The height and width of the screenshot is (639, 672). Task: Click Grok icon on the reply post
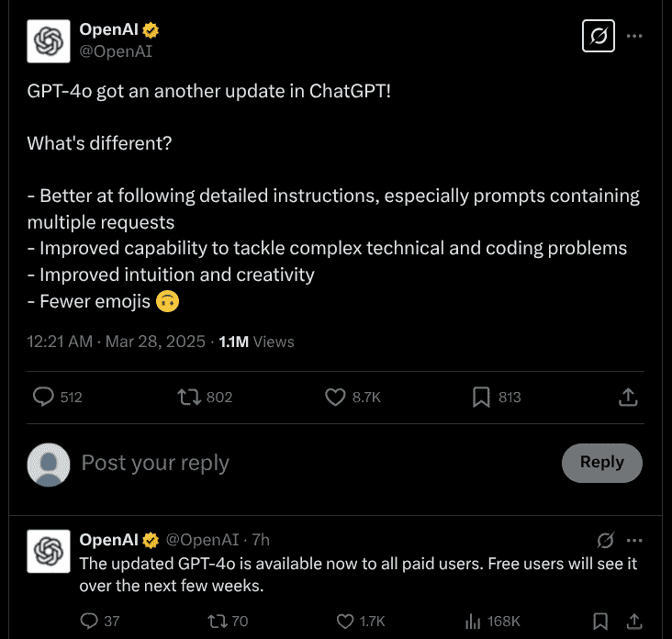pyautogui.click(x=605, y=540)
